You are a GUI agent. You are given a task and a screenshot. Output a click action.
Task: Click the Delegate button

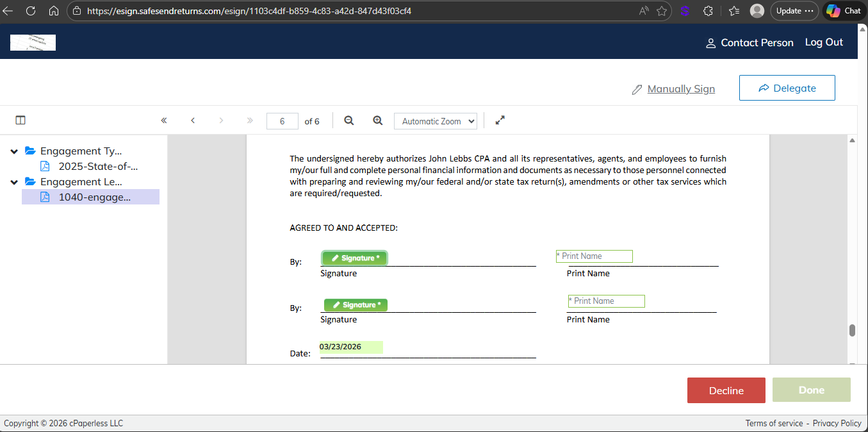[x=787, y=88]
